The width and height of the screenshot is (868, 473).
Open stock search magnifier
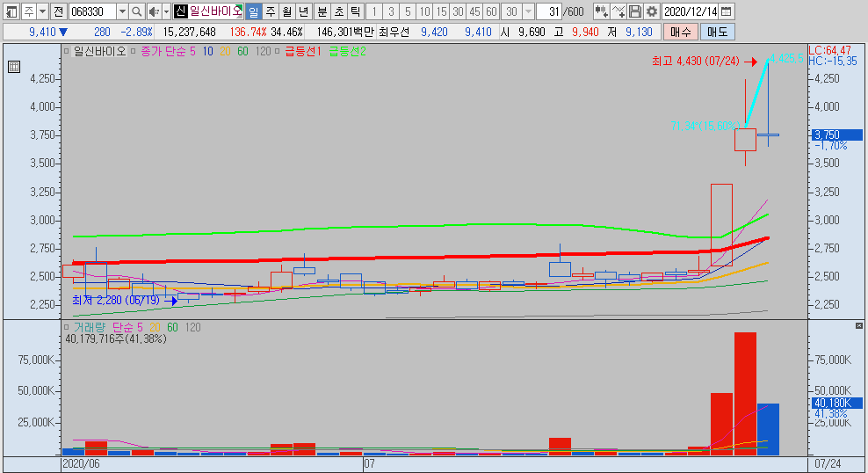click(x=137, y=11)
